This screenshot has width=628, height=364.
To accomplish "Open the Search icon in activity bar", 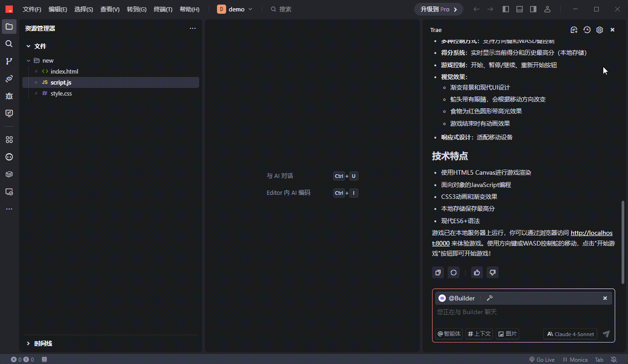I will click(x=9, y=44).
